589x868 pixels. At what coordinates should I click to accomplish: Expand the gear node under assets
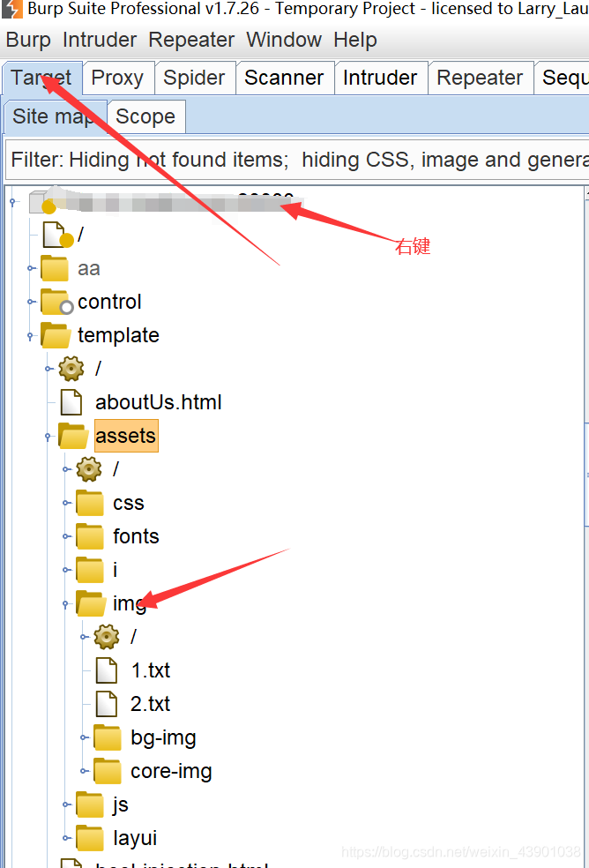(x=67, y=469)
